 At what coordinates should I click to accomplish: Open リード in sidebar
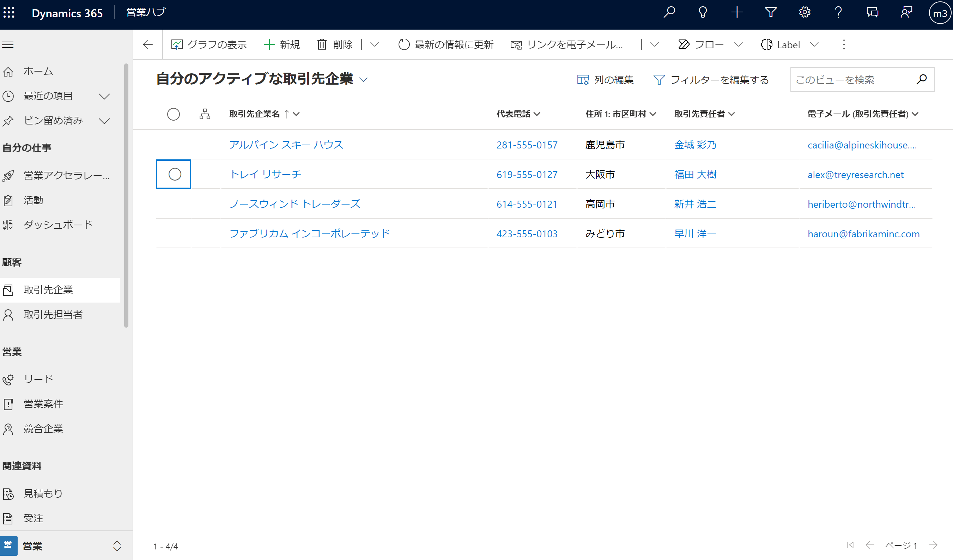point(60,379)
